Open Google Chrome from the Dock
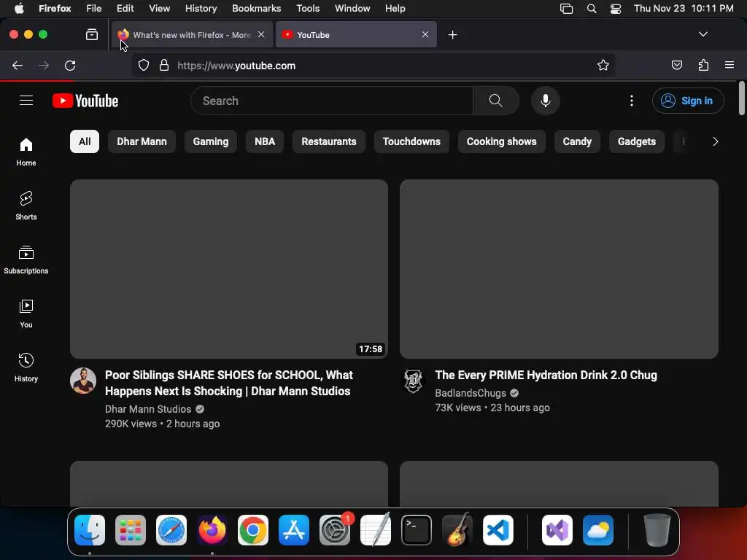 click(253, 530)
